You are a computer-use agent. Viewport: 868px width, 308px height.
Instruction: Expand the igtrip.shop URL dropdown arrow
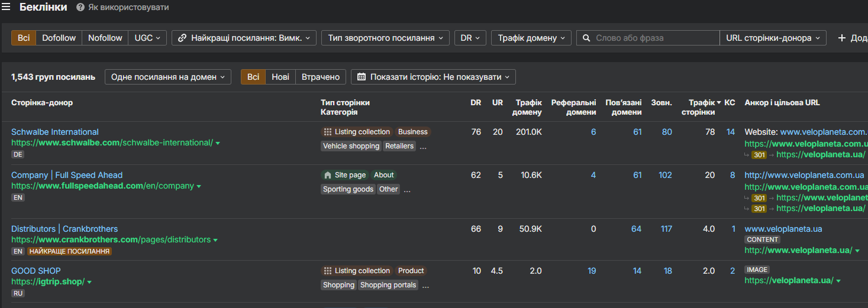tap(89, 282)
